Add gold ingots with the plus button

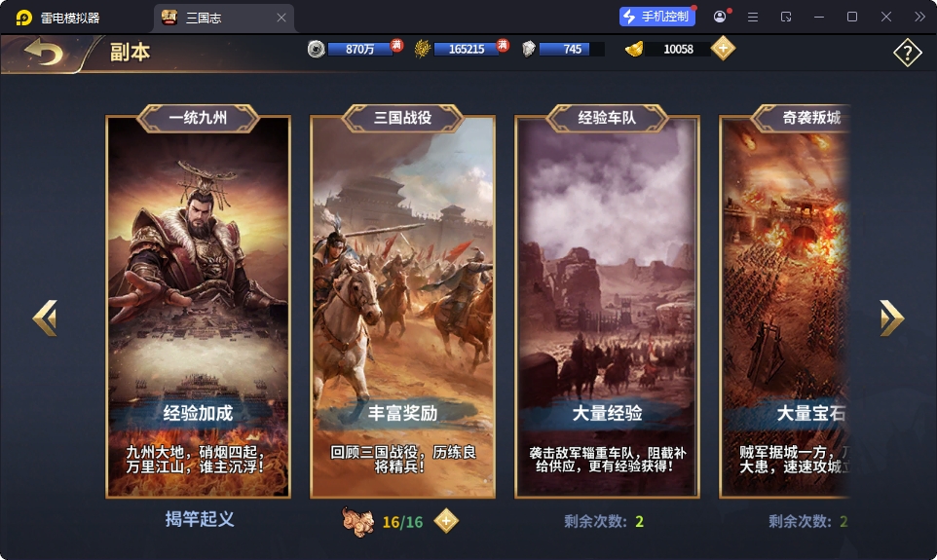(723, 49)
